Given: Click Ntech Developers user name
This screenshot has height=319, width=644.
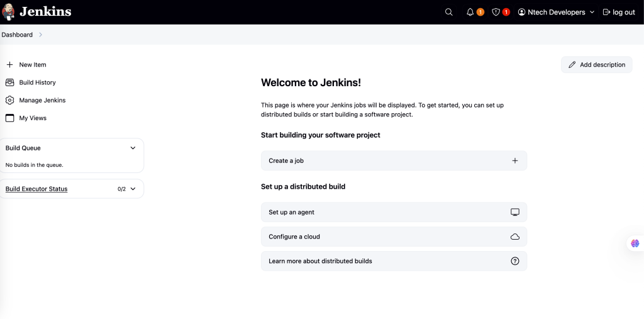Looking at the screenshot, I should pyautogui.click(x=557, y=13).
